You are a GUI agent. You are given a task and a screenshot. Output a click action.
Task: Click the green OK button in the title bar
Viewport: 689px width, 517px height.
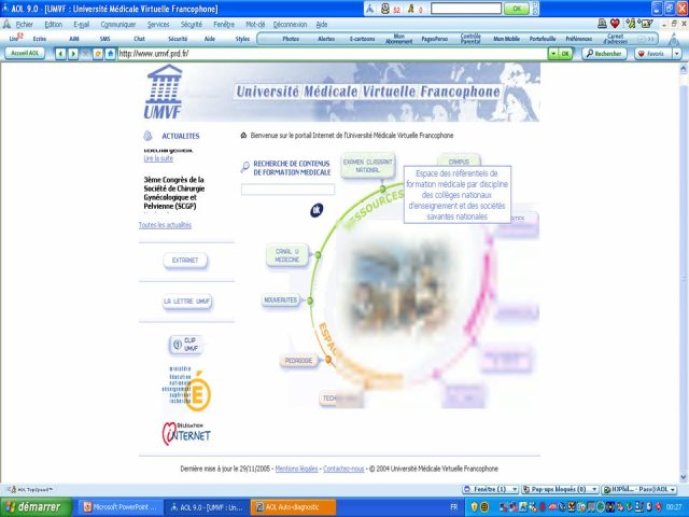coord(517,8)
